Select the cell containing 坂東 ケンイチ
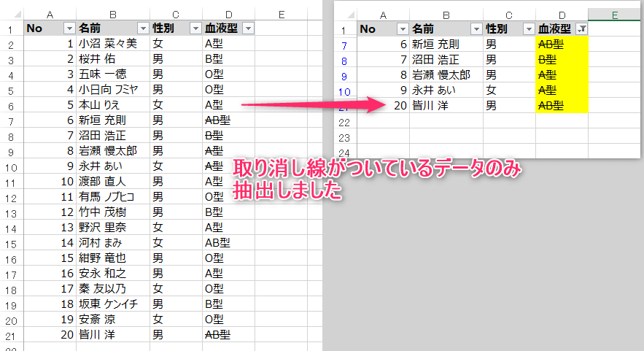This screenshot has height=351, width=644. (112, 304)
